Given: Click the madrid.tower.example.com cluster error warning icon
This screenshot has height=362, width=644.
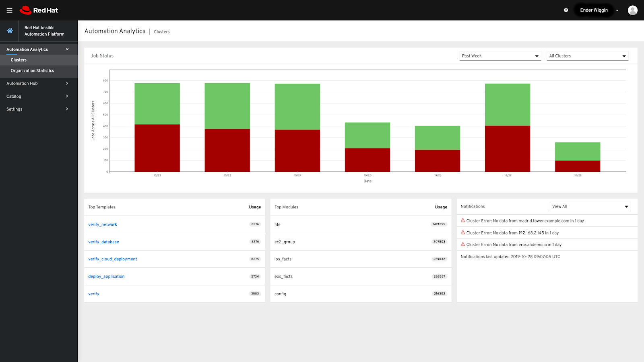Looking at the screenshot, I should point(463,220).
